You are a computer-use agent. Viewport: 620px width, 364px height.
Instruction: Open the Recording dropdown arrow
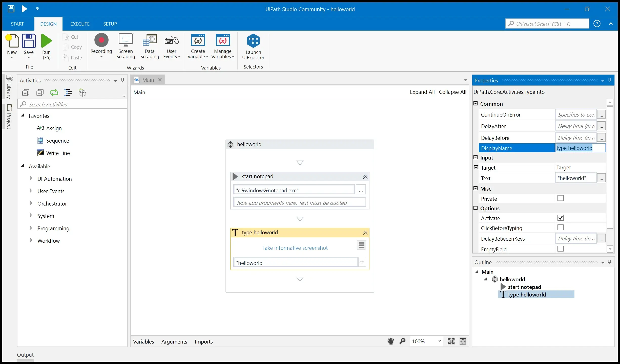101,57
